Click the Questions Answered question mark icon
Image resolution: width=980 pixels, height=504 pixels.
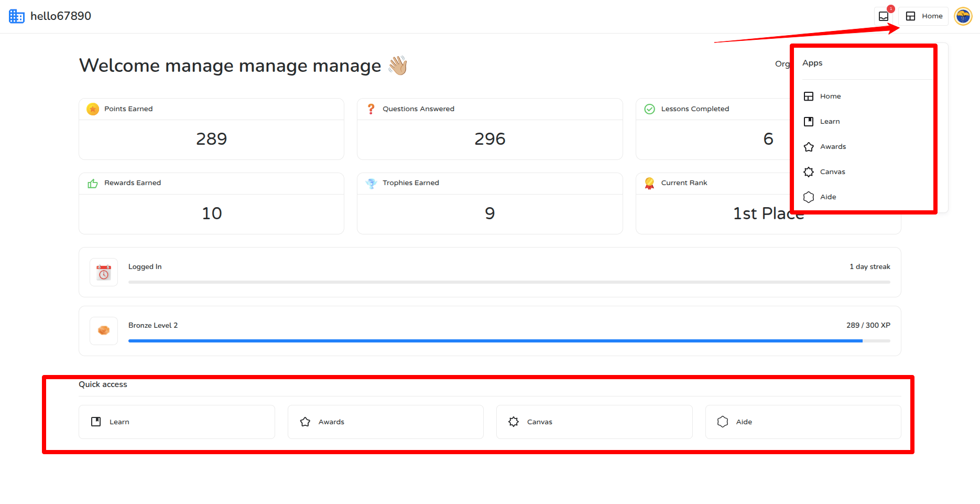coord(371,109)
